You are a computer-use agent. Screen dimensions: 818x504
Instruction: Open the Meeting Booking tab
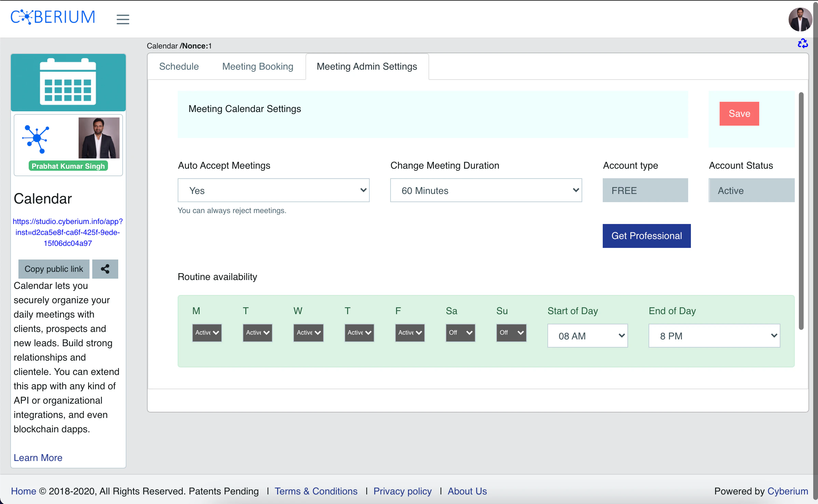(x=258, y=66)
